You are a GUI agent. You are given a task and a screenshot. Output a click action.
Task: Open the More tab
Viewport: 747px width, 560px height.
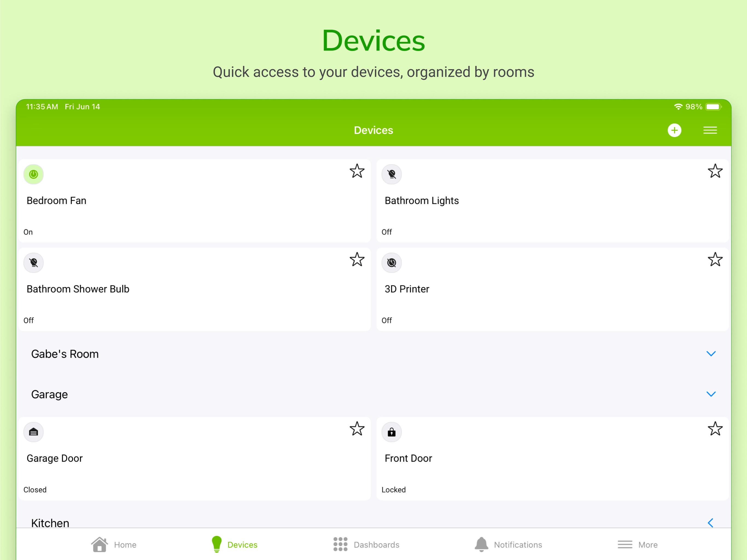click(638, 544)
